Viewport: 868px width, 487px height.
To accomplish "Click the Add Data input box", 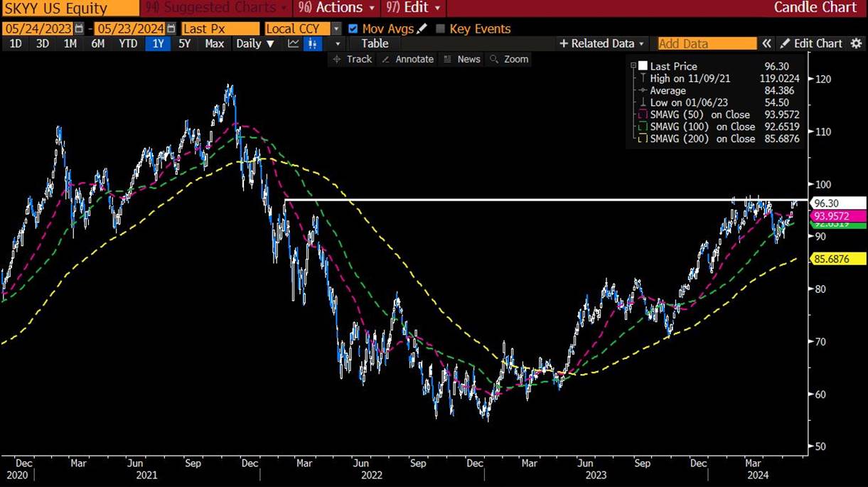I will click(708, 43).
